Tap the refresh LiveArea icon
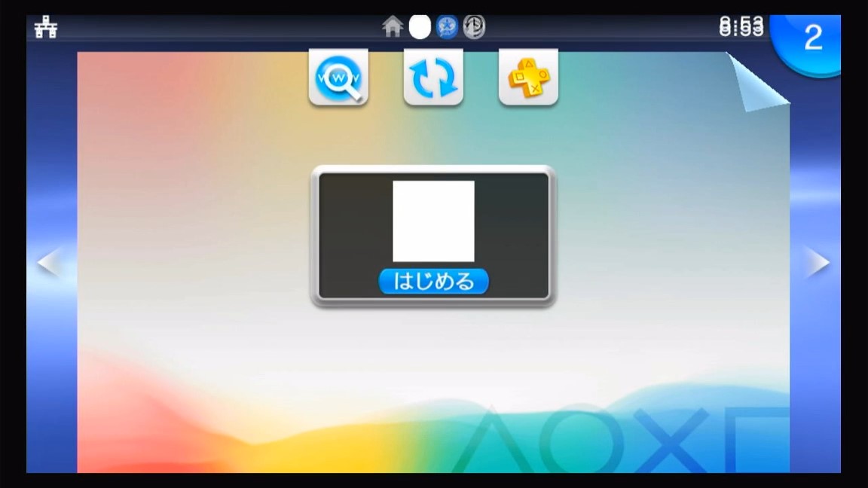868x488 pixels. (433, 77)
